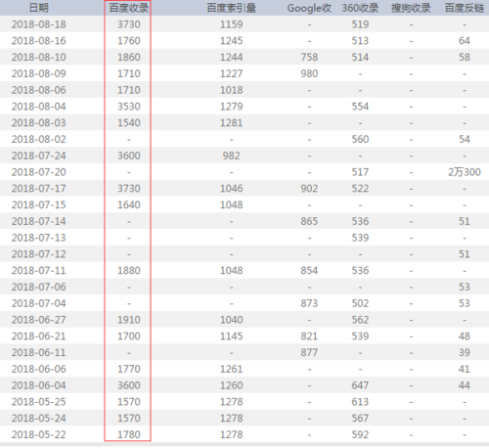Select the 2018-08-18 date row
The height and width of the screenshot is (448, 489).
244,24
